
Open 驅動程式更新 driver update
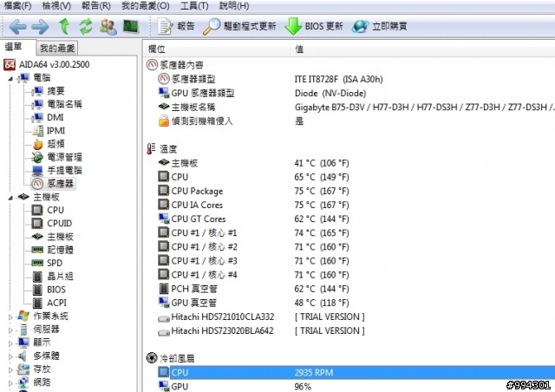point(239,26)
